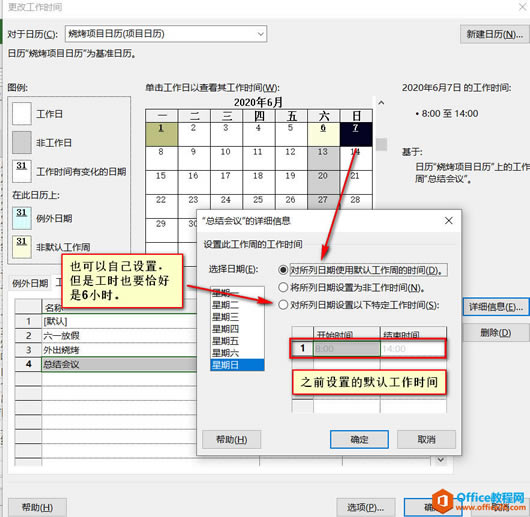Close the 更改工作时间 window
Image resolution: width=530 pixels, height=517 pixels.
click(522, 7)
